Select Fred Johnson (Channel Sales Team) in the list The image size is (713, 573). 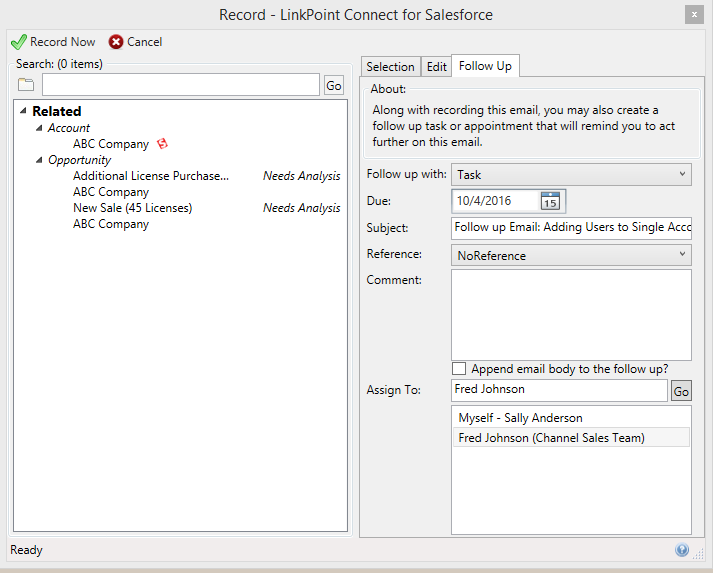click(571, 437)
